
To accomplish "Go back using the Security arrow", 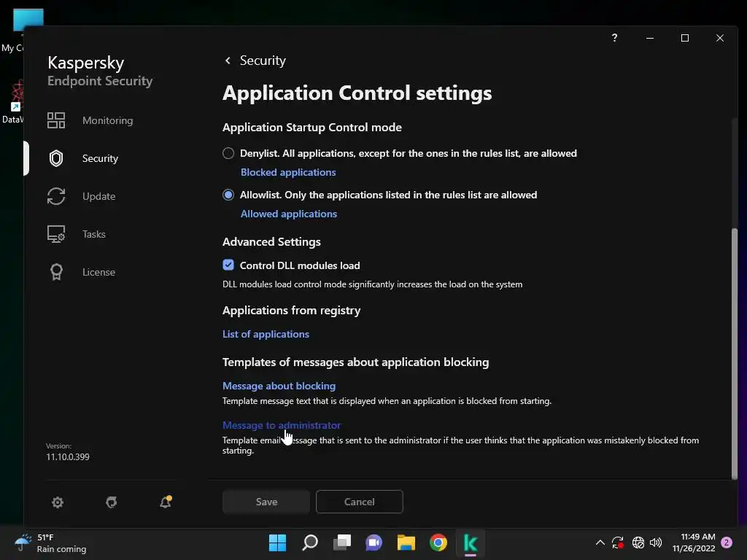I will tap(228, 61).
